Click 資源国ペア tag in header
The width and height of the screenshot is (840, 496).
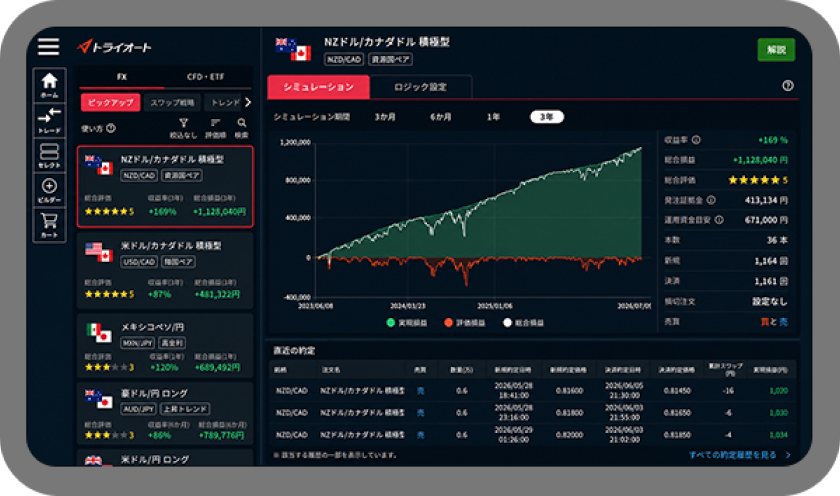[x=391, y=59]
